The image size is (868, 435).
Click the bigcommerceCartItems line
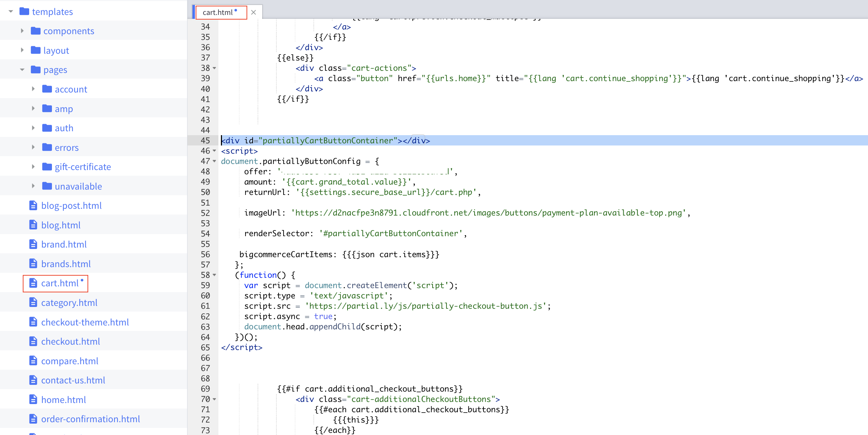(339, 254)
